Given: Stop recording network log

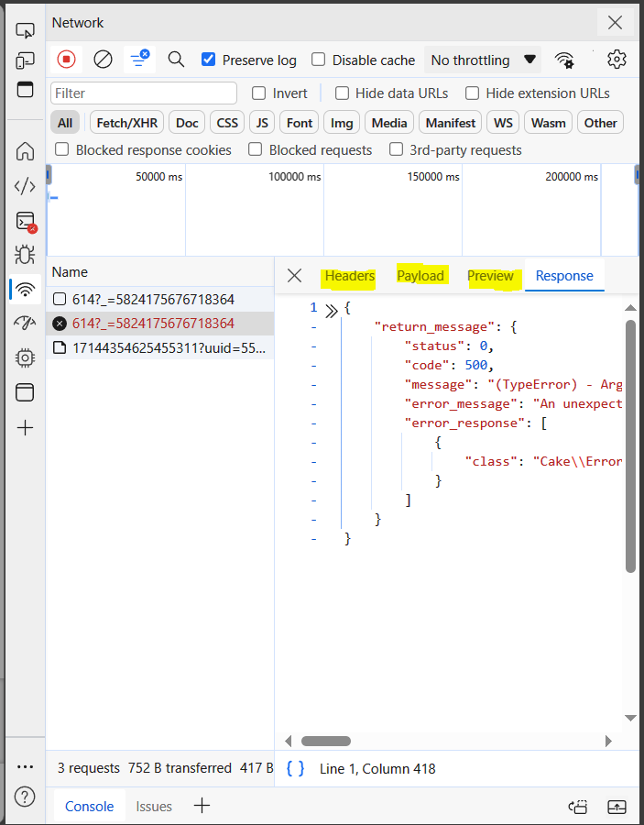Looking at the screenshot, I should 66,60.
